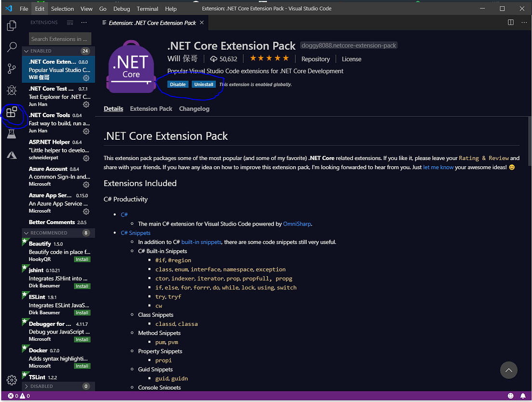Click the Search Extensions input field

pyautogui.click(x=60, y=39)
